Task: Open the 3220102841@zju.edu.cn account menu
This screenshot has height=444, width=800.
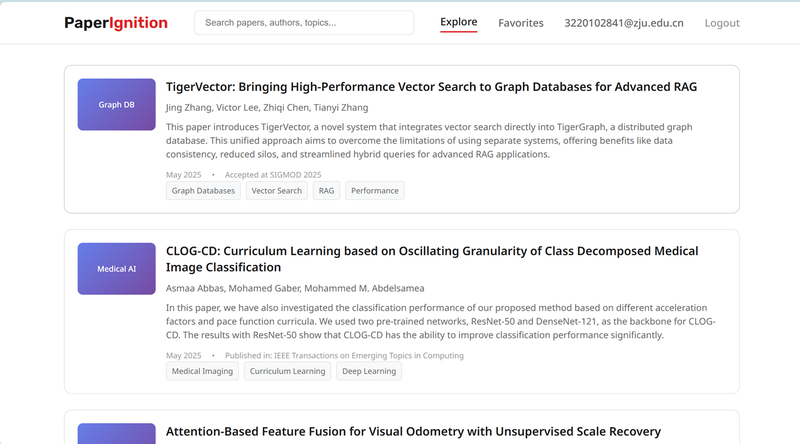Action: point(623,23)
